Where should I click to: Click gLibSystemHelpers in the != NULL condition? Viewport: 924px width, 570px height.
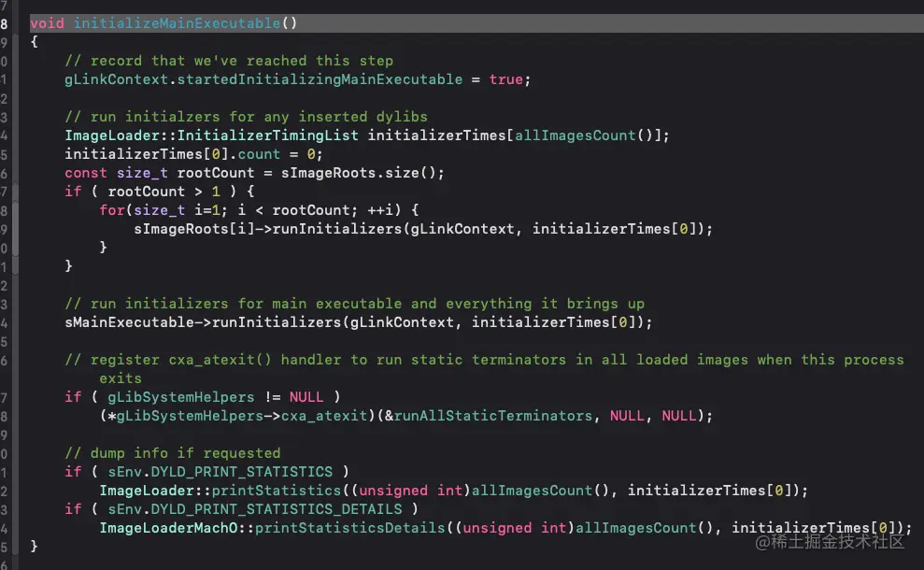click(181, 397)
